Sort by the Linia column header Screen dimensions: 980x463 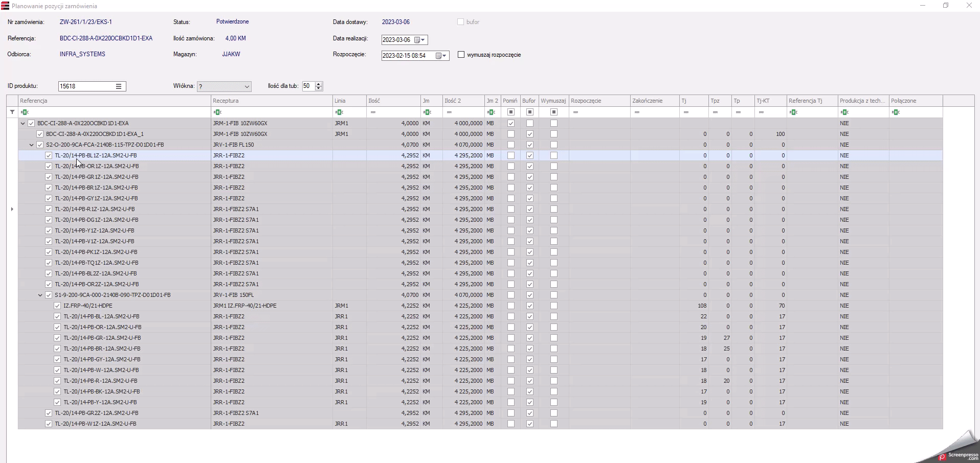[x=349, y=101]
